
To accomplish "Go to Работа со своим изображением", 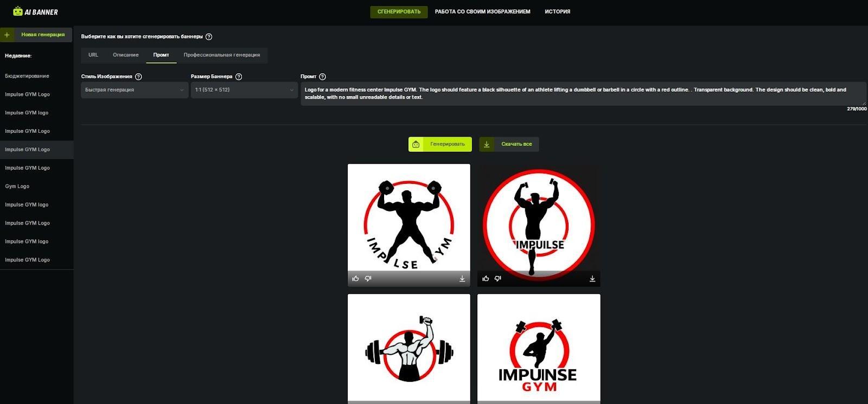I will coord(482,11).
